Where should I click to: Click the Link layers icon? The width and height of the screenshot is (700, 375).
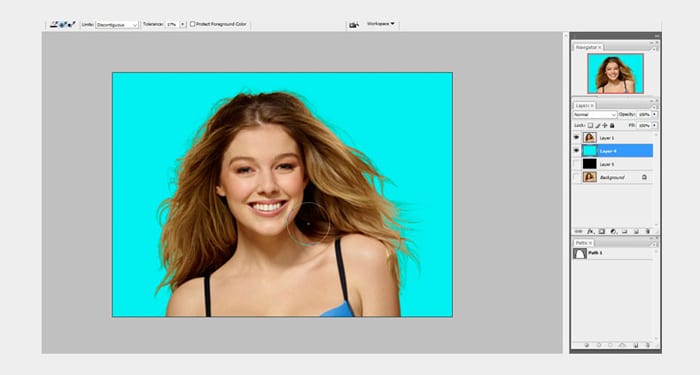click(579, 231)
